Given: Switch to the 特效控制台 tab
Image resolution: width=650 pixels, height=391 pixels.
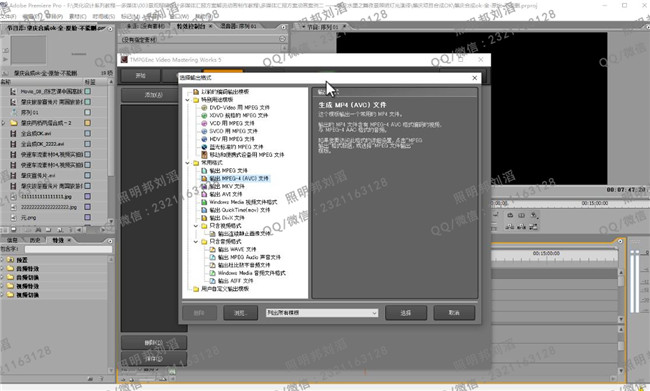Looking at the screenshot, I should coord(191,26).
